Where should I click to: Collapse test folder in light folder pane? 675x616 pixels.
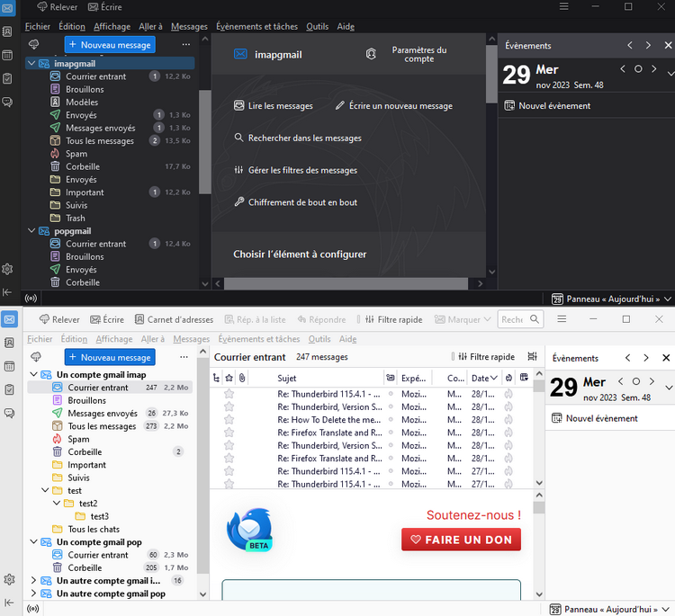45,490
